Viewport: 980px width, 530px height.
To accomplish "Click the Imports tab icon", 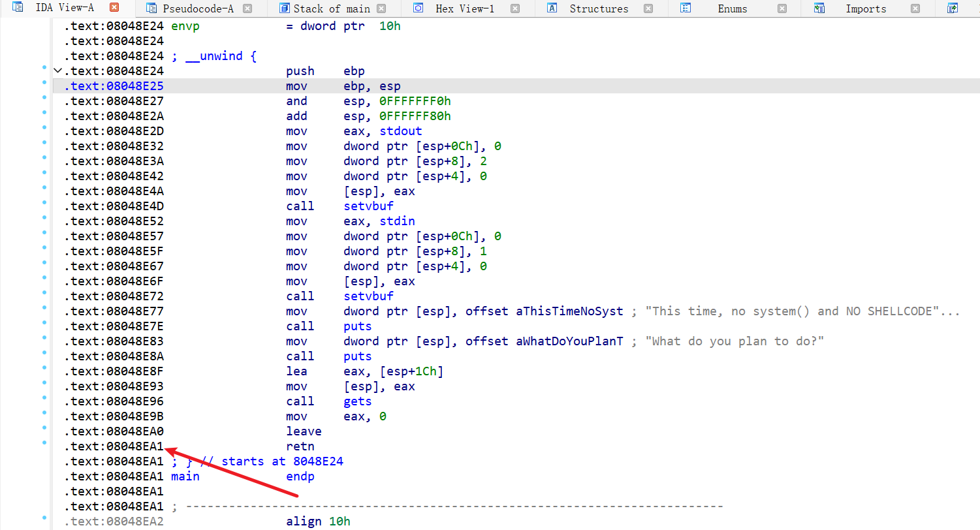I will [819, 8].
